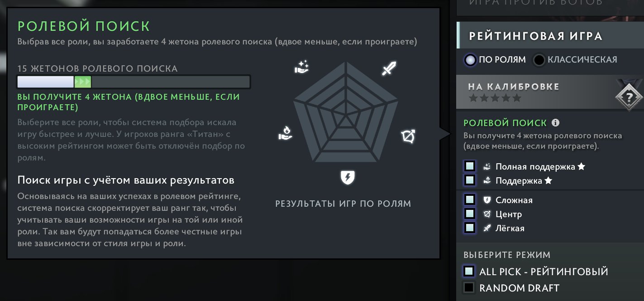Click the star next to Полная поддержка
Image resolution: width=644 pixels, height=301 pixels.
coord(582,166)
